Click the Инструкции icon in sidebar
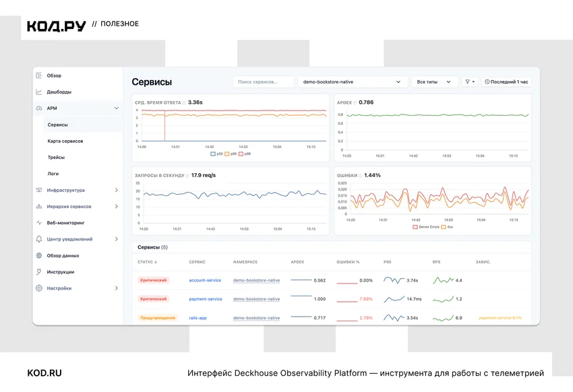This screenshot has height=392, width=573. tap(38, 272)
